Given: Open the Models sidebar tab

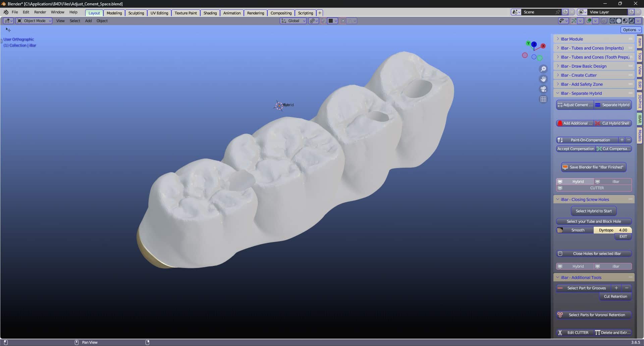Looking at the screenshot, I should point(640,135).
